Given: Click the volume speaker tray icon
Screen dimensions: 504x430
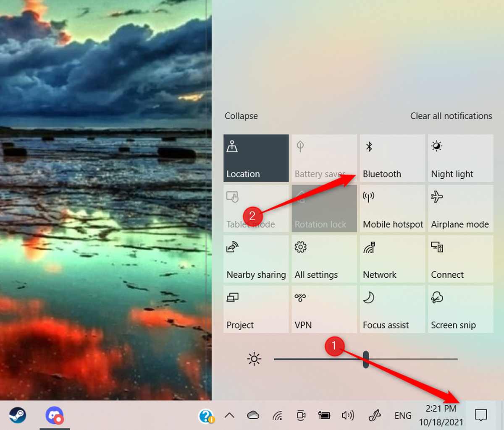Looking at the screenshot, I should (x=348, y=415).
